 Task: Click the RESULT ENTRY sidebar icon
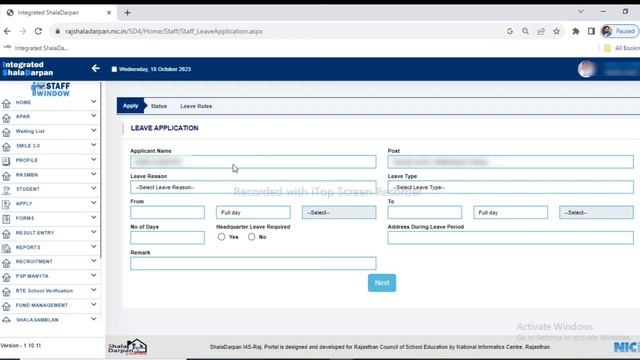(6, 234)
